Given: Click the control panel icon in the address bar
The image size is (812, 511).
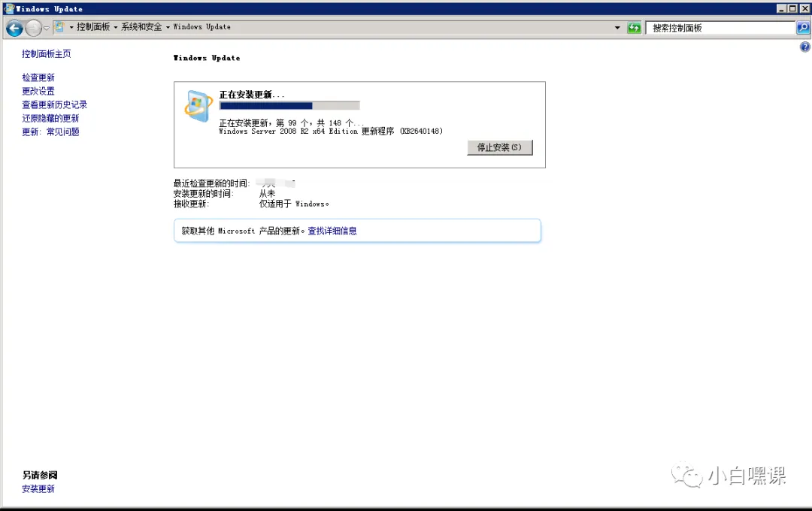Looking at the screenshot, I should tap(59, 26).
